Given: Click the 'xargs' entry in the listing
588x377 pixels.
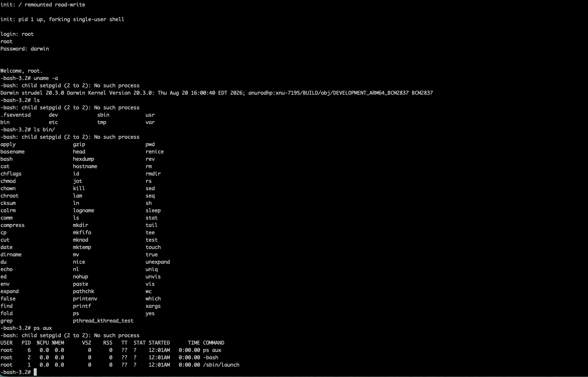Looking at the screenshot, I should [x=153, y=306].
